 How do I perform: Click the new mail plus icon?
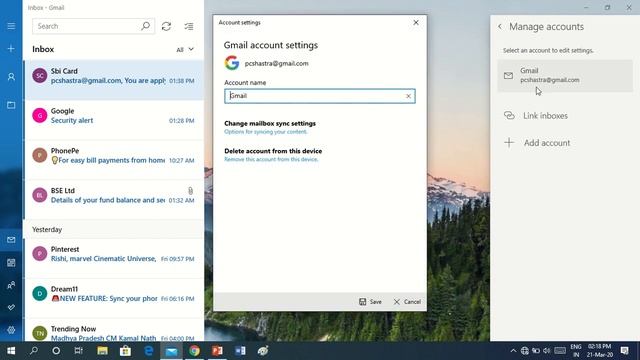pos(11,49)
